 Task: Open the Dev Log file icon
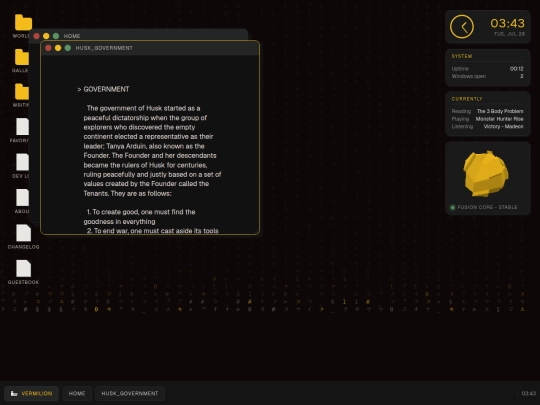tap(22, 162)
